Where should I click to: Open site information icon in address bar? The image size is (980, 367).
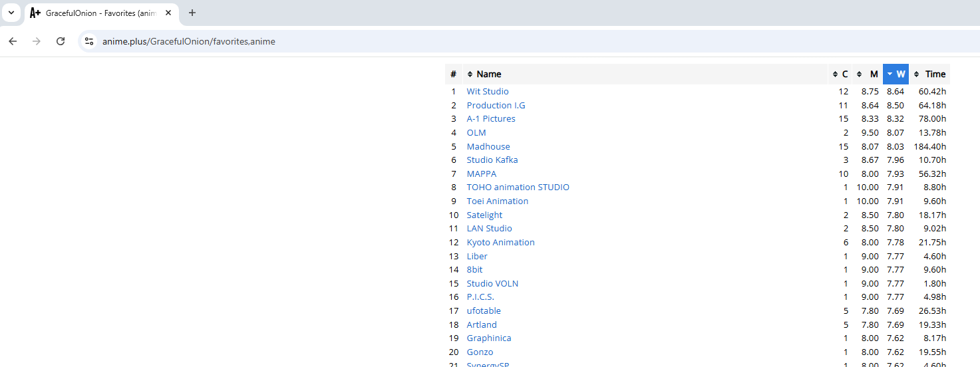(x=89, y=41)
